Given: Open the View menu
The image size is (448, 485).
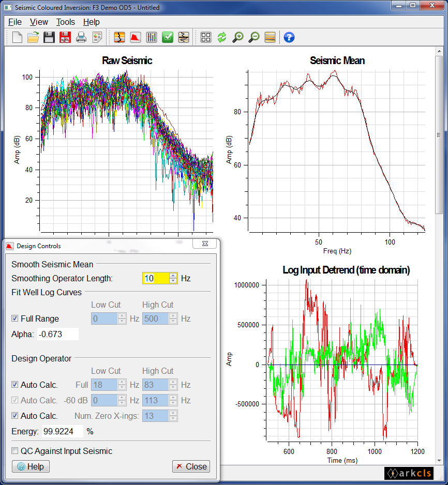Looking at the screenshot, I should (x=39, y=22).
